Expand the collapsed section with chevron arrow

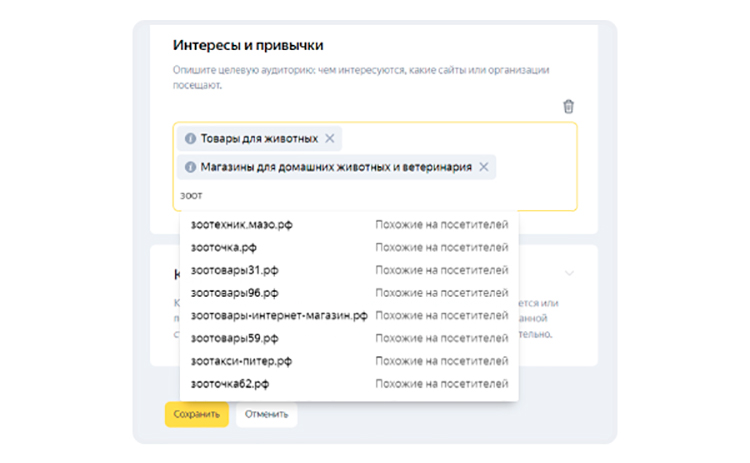(x=569, y=273)
